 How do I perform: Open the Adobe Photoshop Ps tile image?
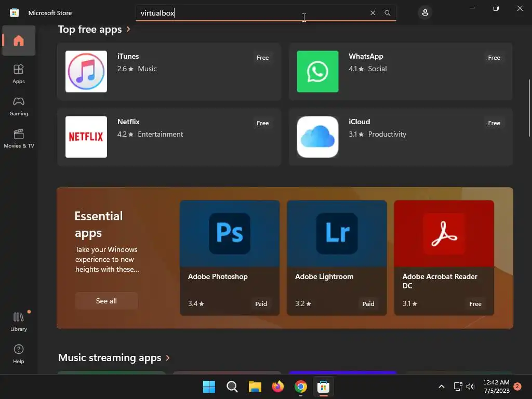[230, 233]
